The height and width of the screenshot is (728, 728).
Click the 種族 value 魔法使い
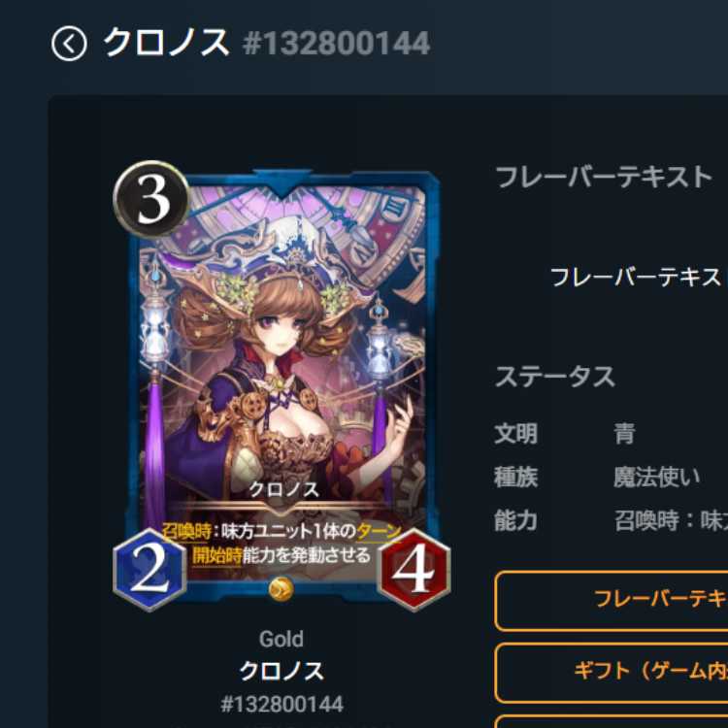point(657,477)
